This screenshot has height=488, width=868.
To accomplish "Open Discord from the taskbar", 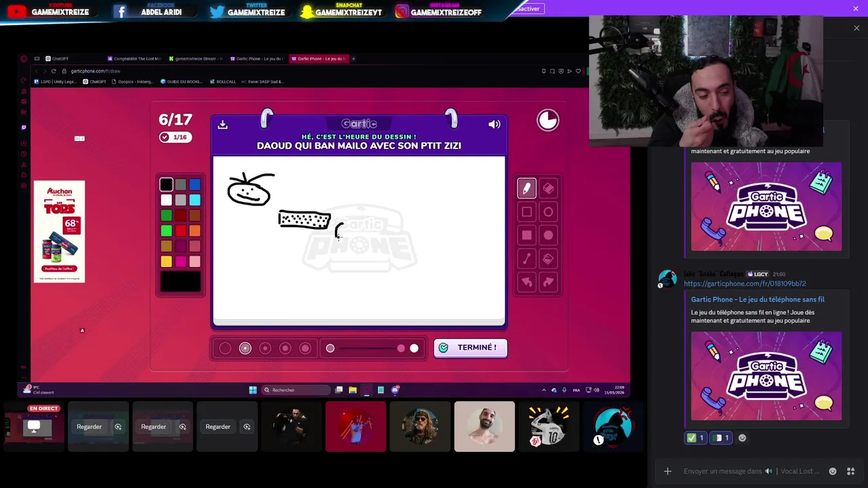I will click(395, 390).
